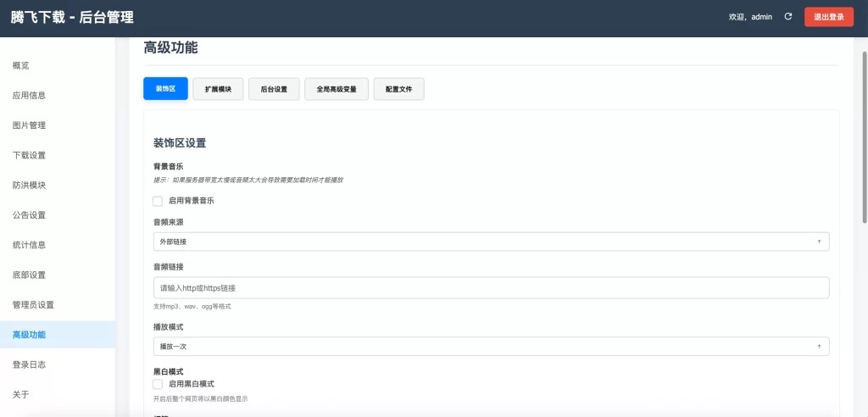Click the 音频链接 URL input field

[490, 288]
